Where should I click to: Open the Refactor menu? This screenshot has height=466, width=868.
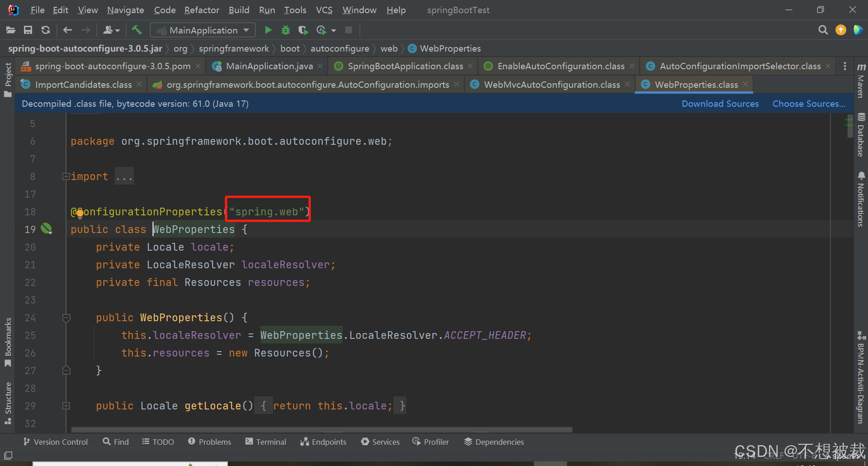click(x=202, y=10)
